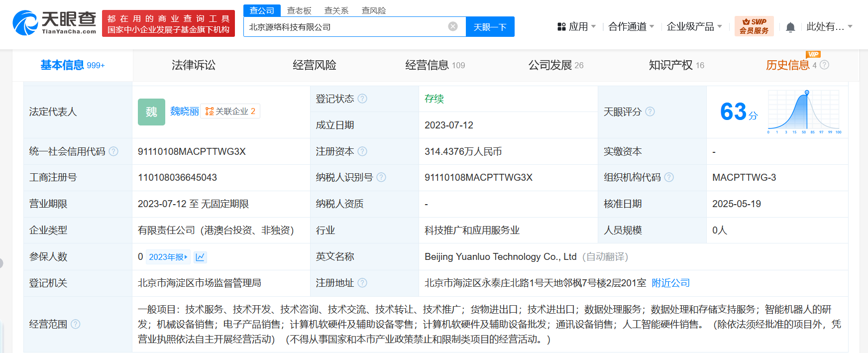Click the company name search input
Screen dimensions: 868x353
tap(346, 27)
